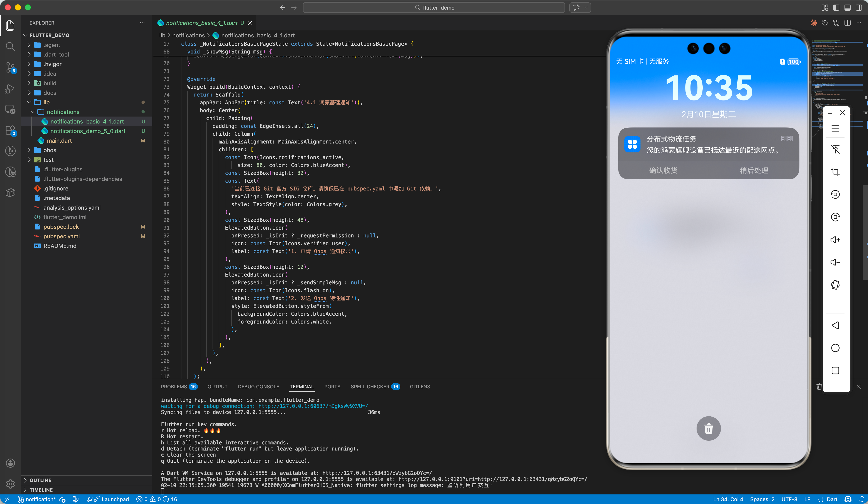The width and height of the screenshot is (868, 504).
Task: Click the notifications bell in status bar
Action: 862,499
